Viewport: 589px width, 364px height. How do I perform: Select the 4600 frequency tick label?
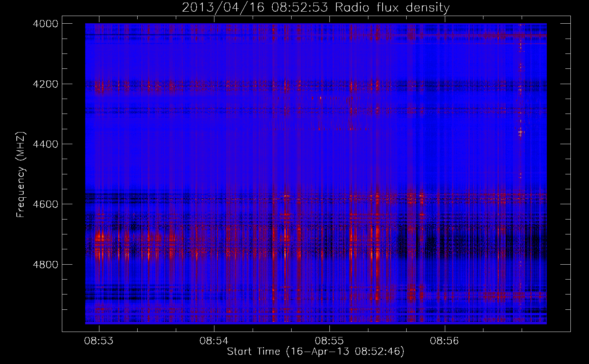[46, 204]
